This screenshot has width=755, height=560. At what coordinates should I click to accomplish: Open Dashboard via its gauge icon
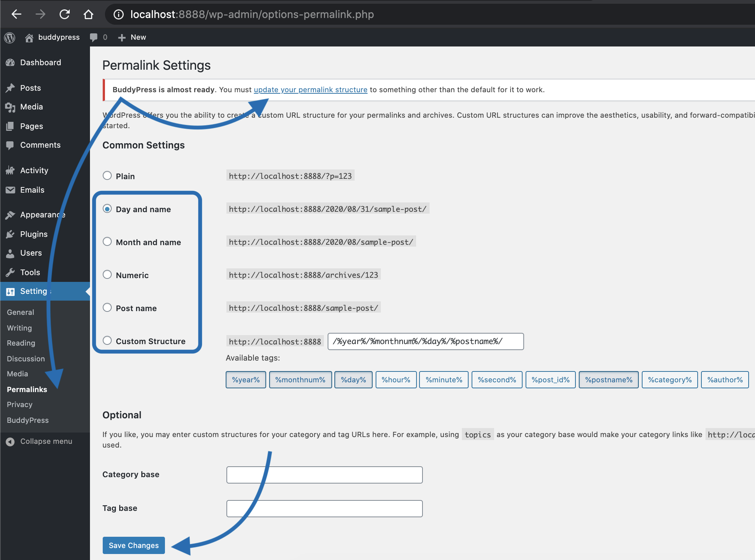coord(10,63)
